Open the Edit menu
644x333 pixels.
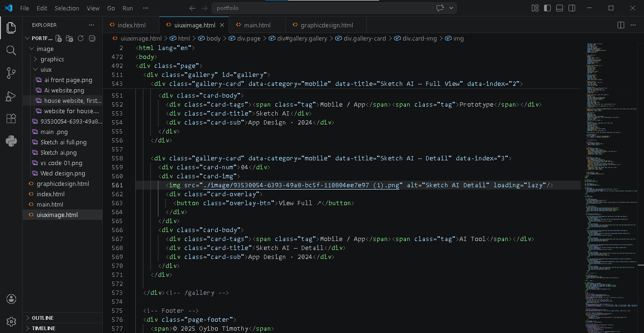[x=42, y=8]
